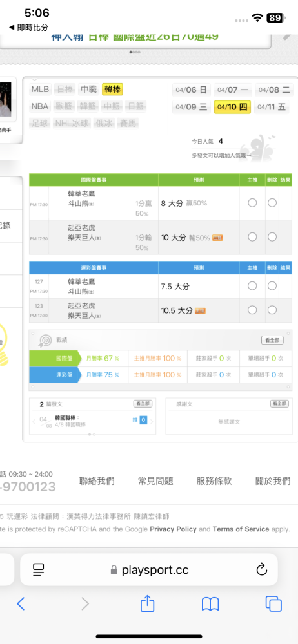Open Google Terms of Service link

pos(241,529)
